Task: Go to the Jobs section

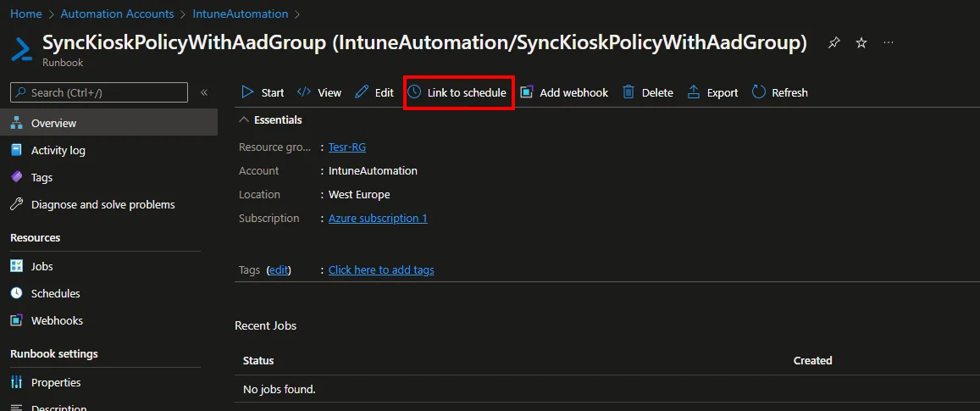Action: point(108,266)
